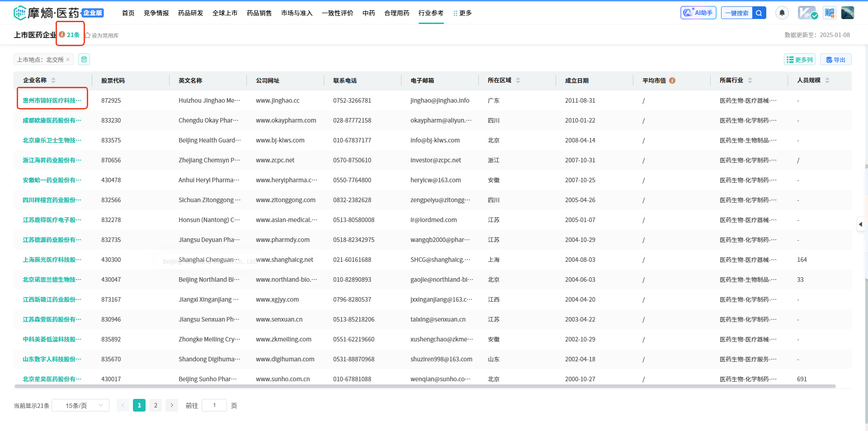868x431 pixels.
Task: Open the 药品销售 menu
Action: (259, 13)
